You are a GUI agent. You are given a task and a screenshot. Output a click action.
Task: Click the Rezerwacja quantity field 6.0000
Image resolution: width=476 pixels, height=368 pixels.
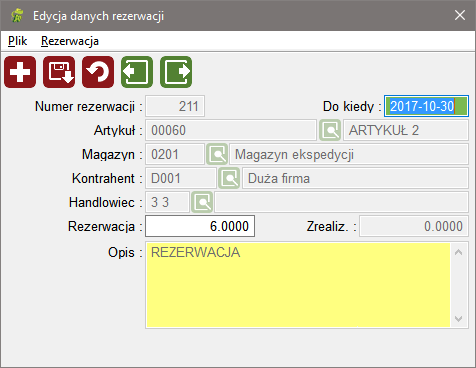pyautogui.click(x=200, y=226)
